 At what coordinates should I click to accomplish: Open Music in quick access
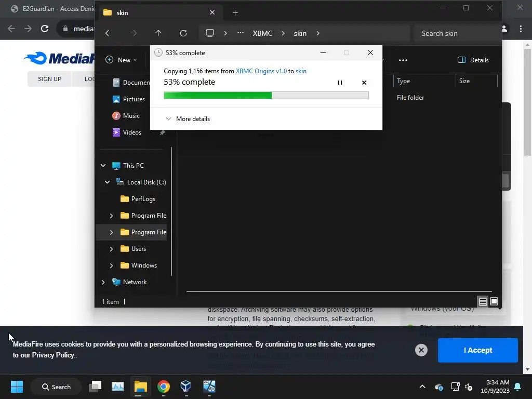point(126,116)
